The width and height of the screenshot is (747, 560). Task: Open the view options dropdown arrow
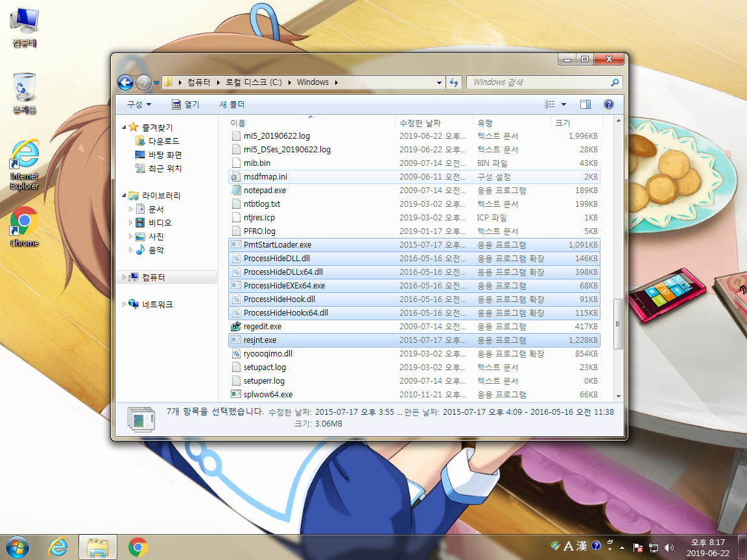point(563,104)
